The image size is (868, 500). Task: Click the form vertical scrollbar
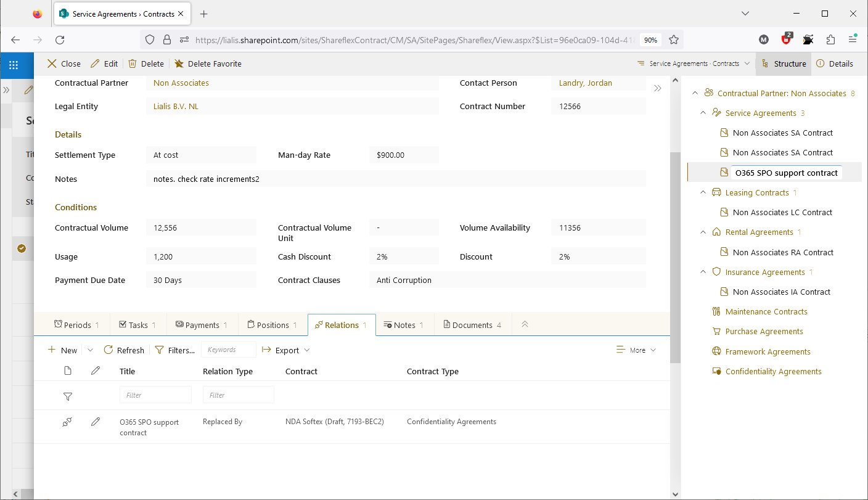pyautogui.click(x=675, y=258)
